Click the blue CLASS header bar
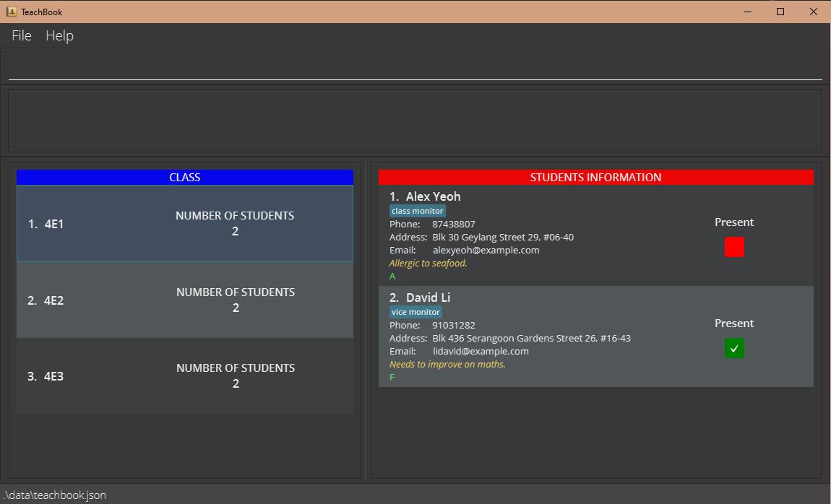The width and height of the screenshot is (831, 504). click(185, 177)
